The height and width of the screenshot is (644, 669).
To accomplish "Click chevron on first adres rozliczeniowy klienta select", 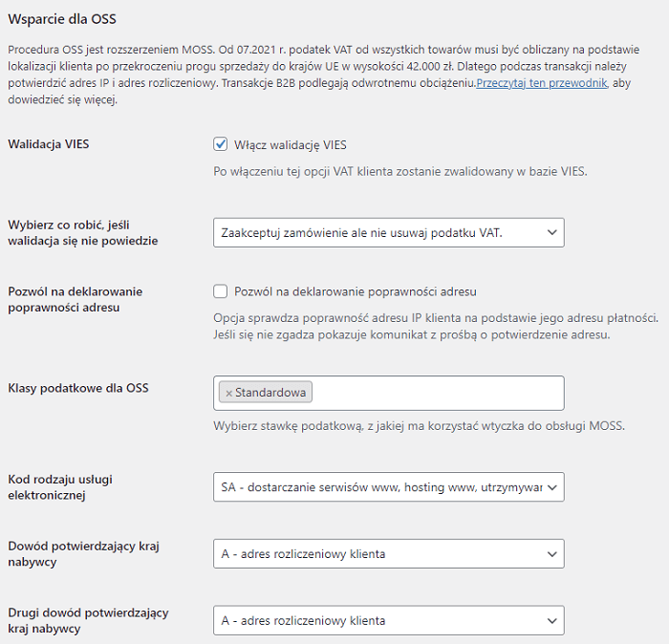I will 552,554.
